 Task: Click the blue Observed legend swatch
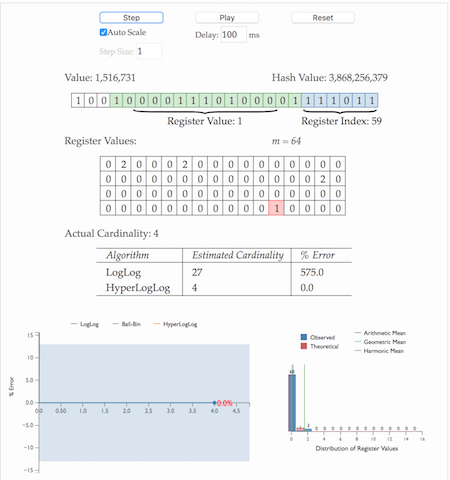(304, 337)
